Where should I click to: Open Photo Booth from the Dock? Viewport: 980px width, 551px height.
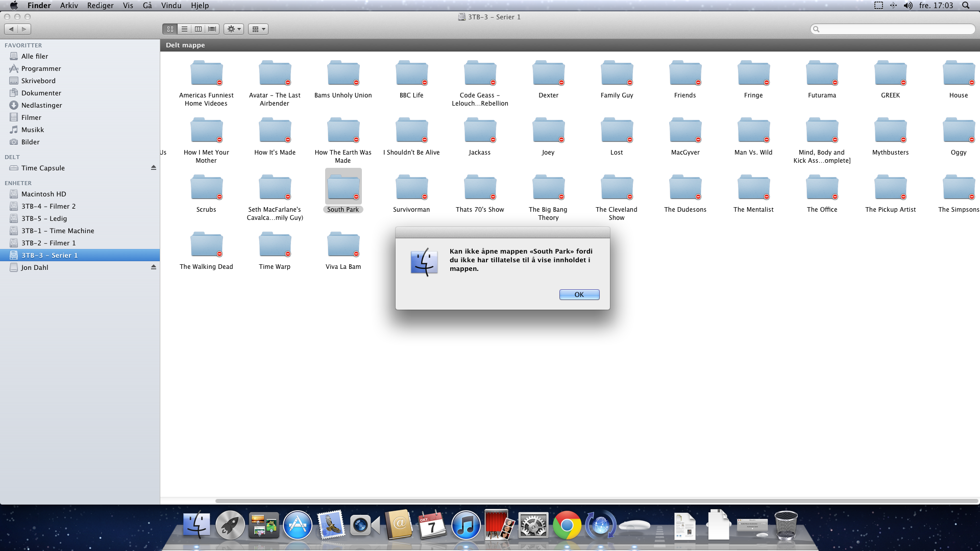coord(499,525)
